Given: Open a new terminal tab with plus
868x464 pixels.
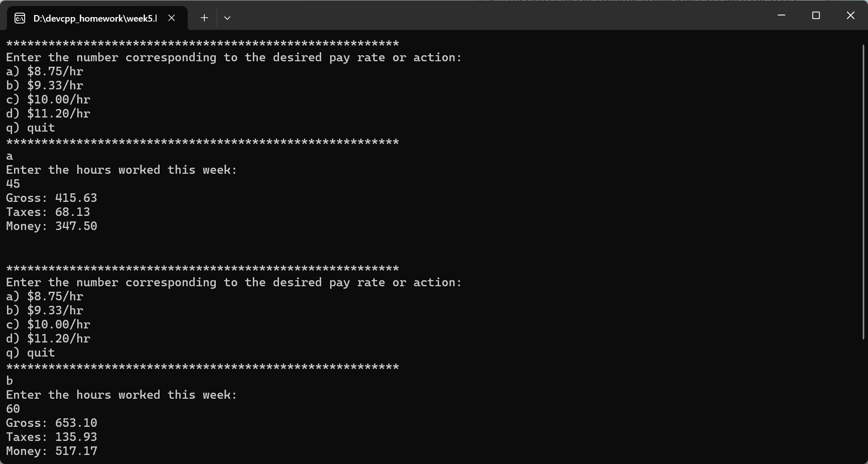Looking at the screenshot, I should (x=204, y=18).
